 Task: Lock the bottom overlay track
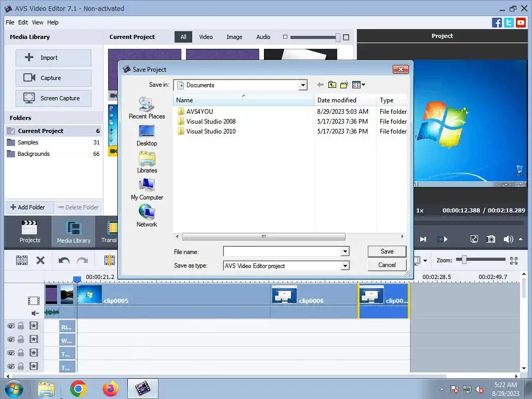click(21, 365)
